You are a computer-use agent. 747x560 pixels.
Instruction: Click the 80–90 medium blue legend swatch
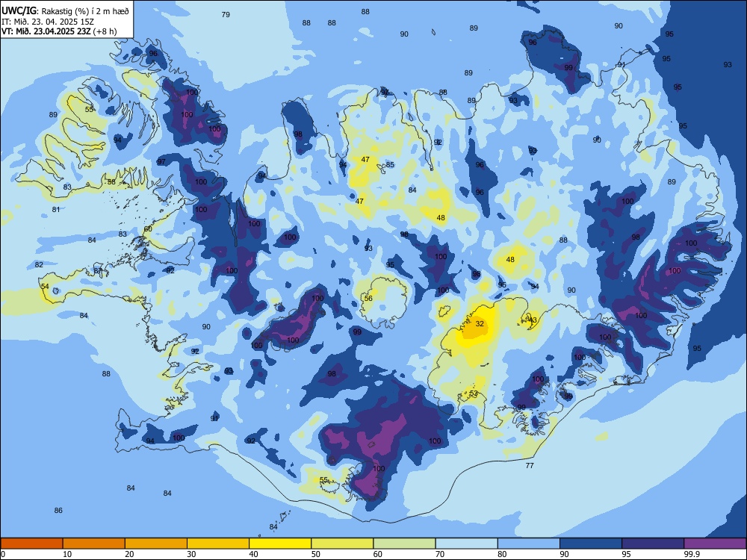529,544
